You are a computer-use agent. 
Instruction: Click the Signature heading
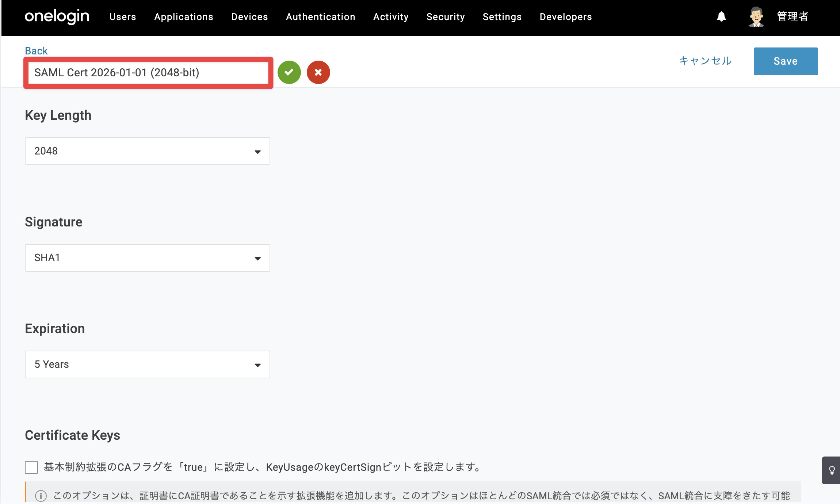54,222
